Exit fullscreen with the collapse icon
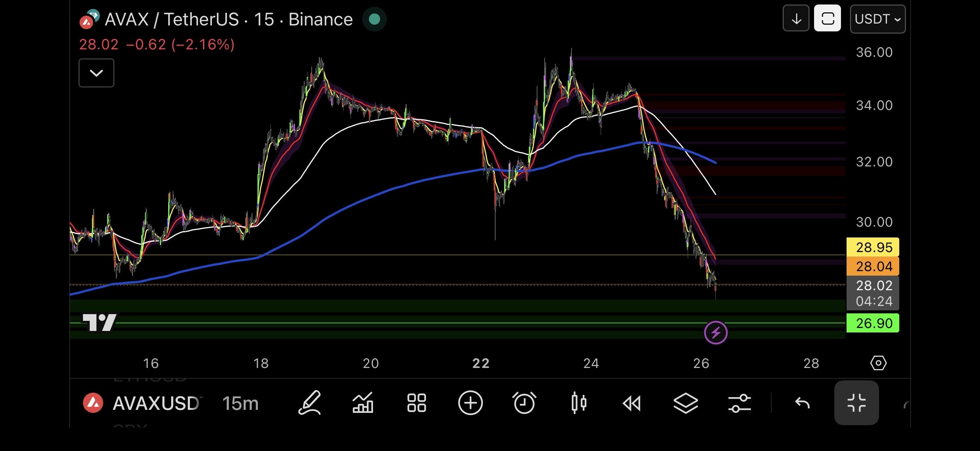 click(x=856, y=403)
